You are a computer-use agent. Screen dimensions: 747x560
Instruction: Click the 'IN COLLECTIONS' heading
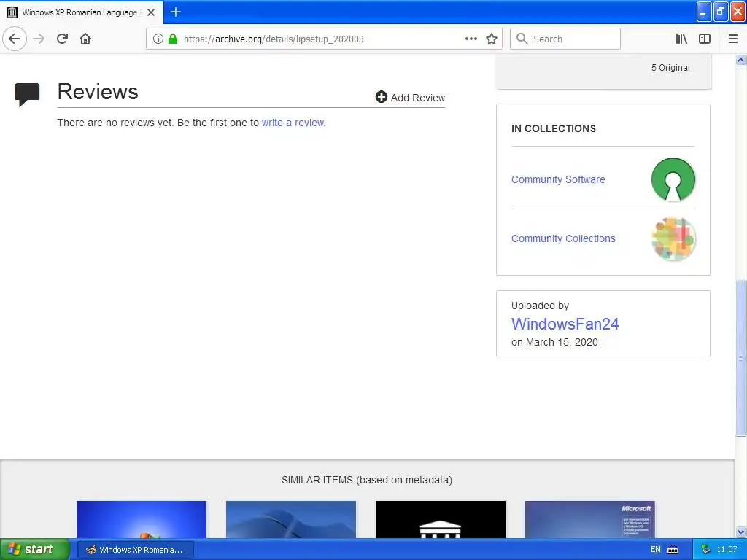point(554,128)
